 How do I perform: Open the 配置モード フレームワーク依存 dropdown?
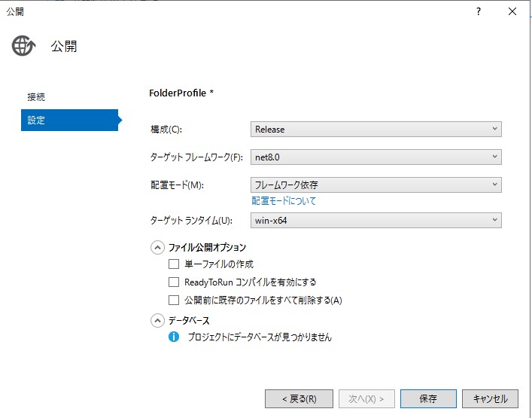click(376, 185)
